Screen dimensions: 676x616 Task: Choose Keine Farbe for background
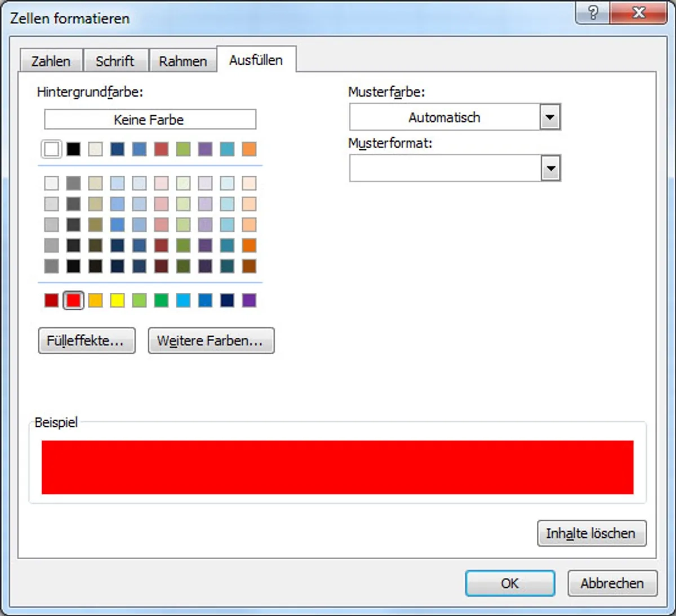pyautogui.click(x=150, y=119)
